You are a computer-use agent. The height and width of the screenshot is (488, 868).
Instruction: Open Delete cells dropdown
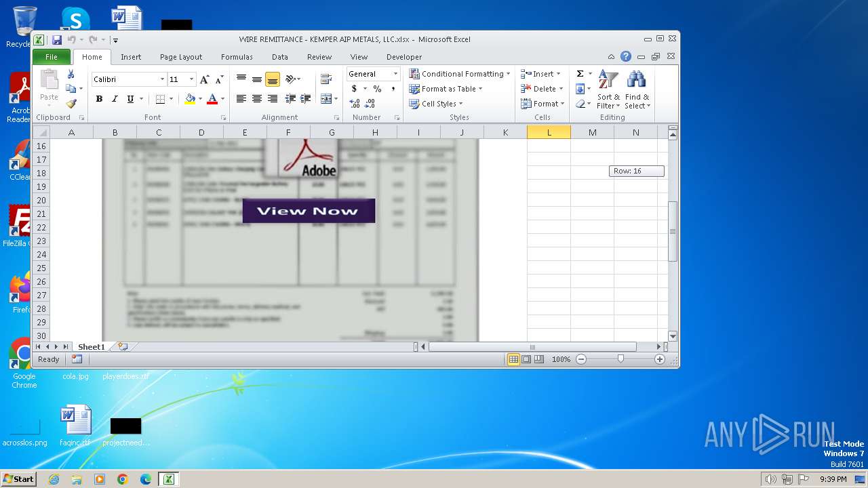(x=561, y=89)
